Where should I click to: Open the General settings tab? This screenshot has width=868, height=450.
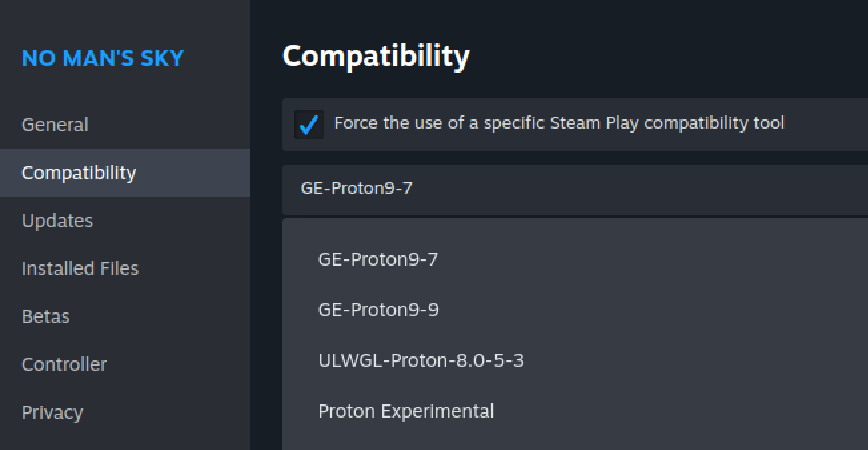pos(55,125)
